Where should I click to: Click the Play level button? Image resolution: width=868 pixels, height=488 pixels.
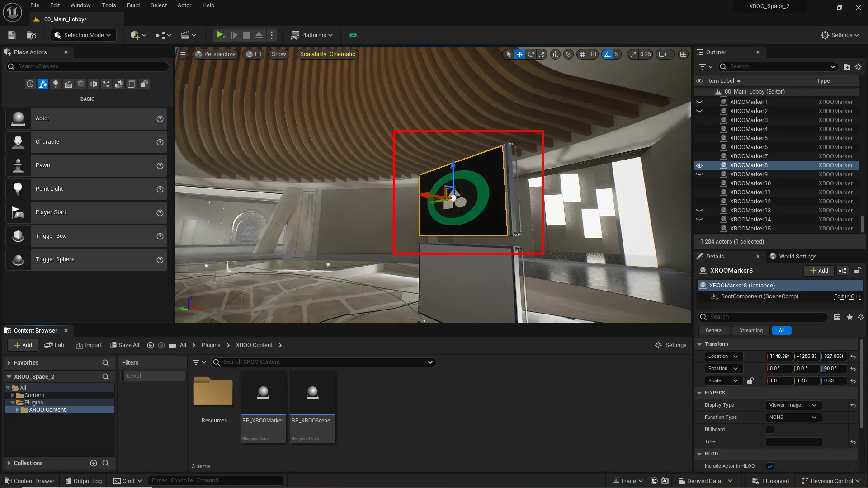pyautogui.click(x=220, y=35)
